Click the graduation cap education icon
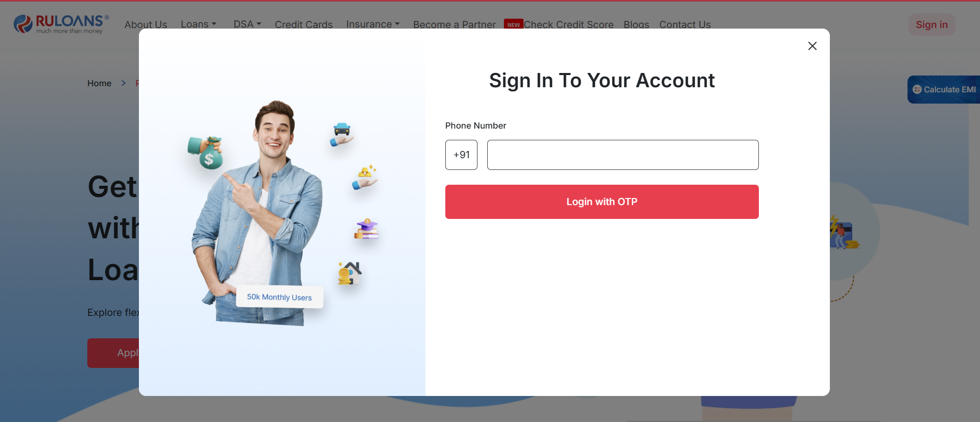The height and width of the screenshot is (422, 980). 366,229
